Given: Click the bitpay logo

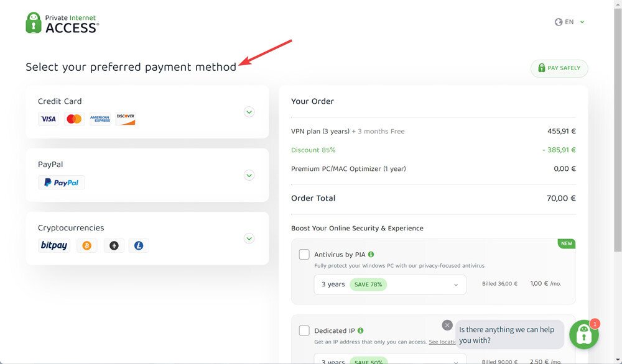Looking at the screenshot, I should [54, 245].
